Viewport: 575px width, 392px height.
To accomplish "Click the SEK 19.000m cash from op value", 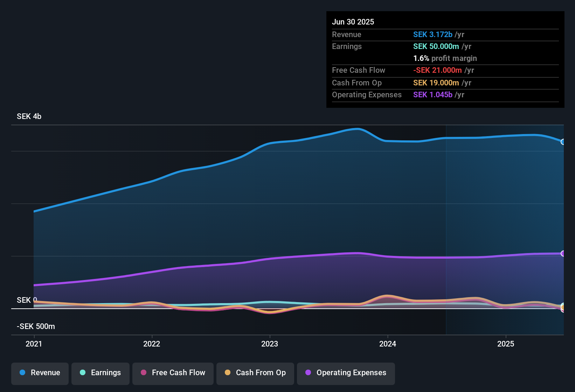I will pyautogui.click(x=436, y=83).
